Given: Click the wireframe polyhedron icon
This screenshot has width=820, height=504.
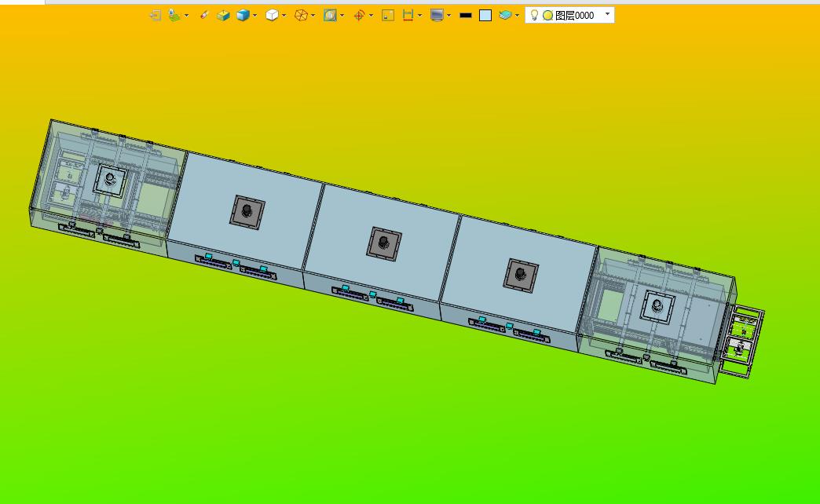Looking at the screenshot, I should [x=302, y=16].
